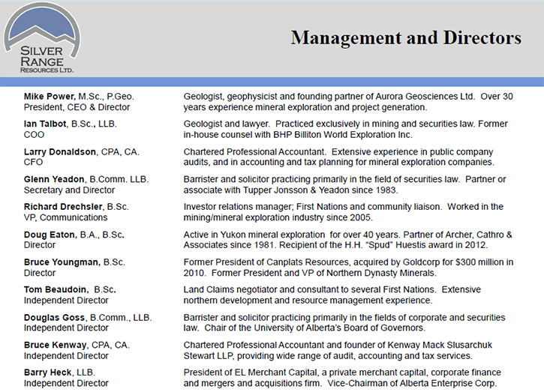
Task: Click Bruce Youngman, B.Sc. name
Action: (74, 262)
